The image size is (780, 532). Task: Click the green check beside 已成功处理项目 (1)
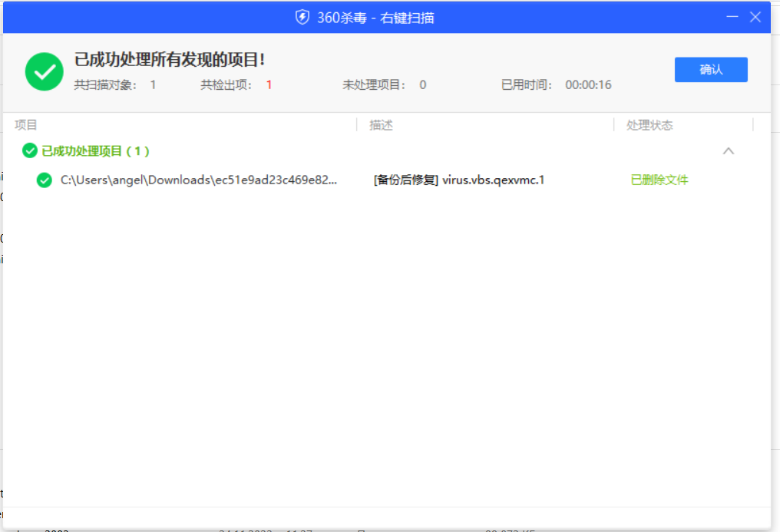(x=30, y=150)
